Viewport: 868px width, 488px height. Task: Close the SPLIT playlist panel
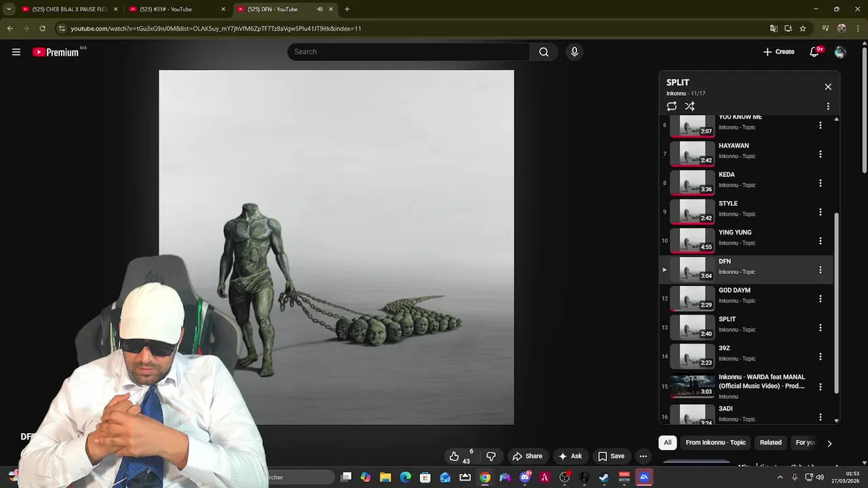pyautogui.click(x=828, y=87)
